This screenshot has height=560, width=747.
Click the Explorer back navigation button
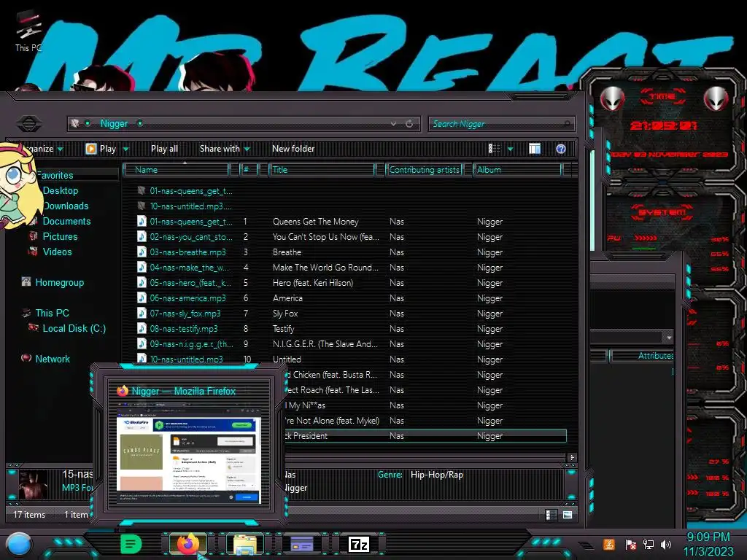(x=29, y=124)
